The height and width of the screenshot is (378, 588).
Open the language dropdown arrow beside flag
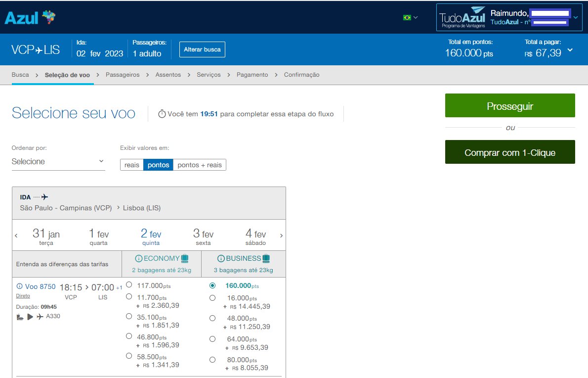click(x=416, y=17)
